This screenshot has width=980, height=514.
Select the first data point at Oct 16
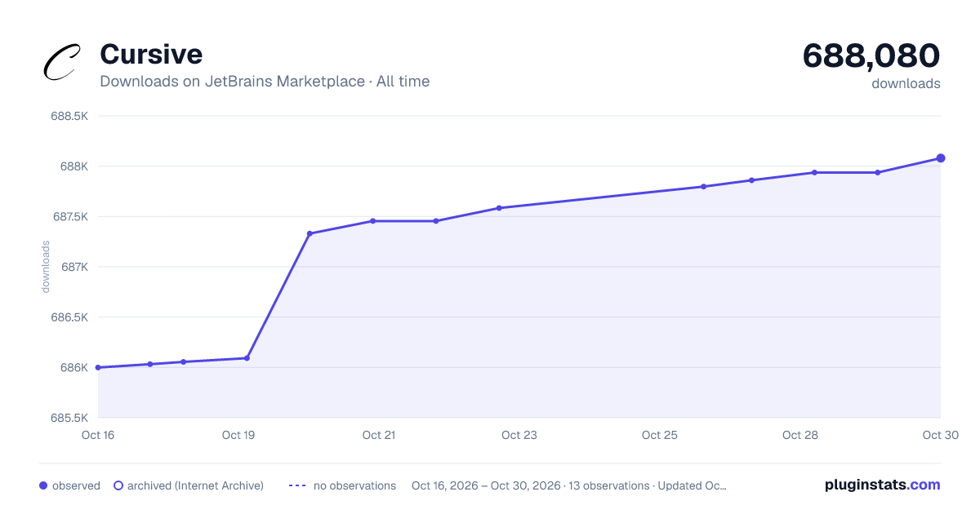[x=98, y=367]
